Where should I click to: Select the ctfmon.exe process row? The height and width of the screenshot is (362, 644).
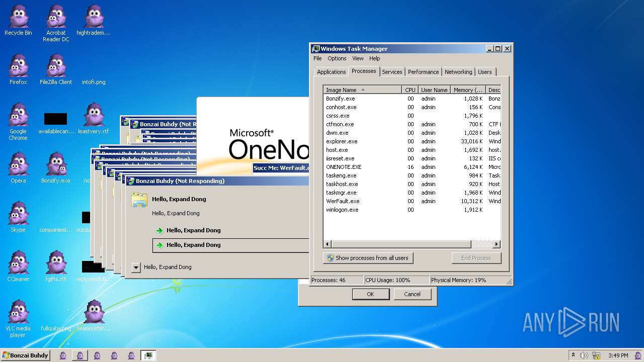pyautogui.click(x=412, y=124)
